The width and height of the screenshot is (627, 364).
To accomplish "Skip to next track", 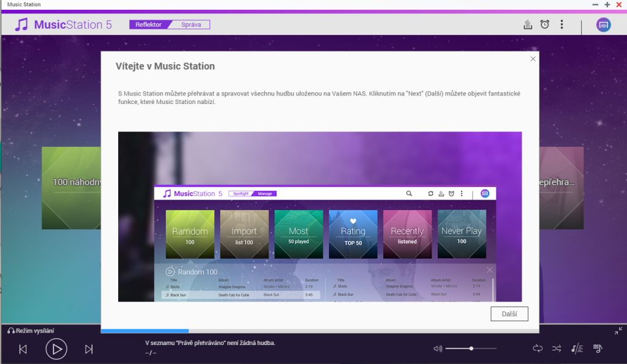I will pos(89,349).
